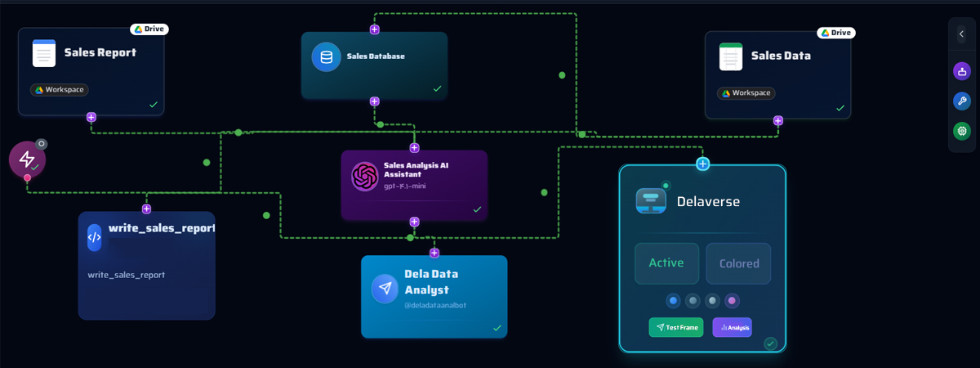This screenshot has height=368, width=980.
Task: Click the pink output dot below the trigger node
Action: 27,177
